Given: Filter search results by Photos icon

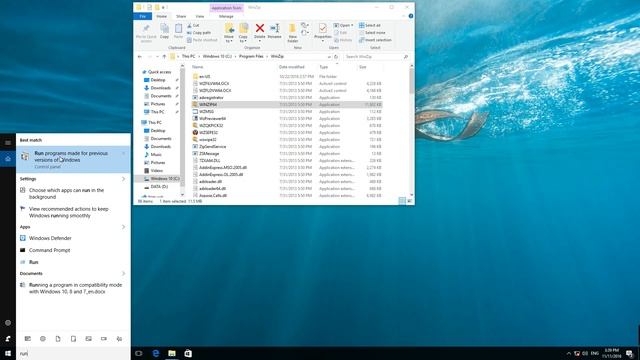Looking at the screenshot, I should [x=89, y=339].
